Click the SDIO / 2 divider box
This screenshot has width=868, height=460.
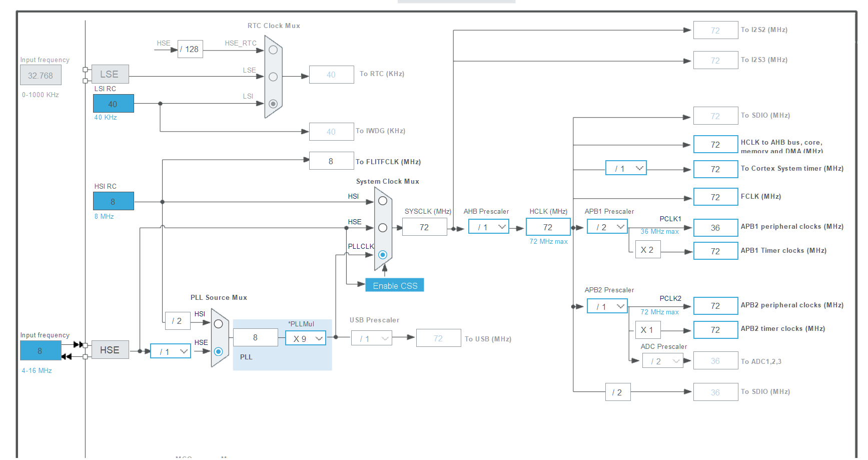pyautogui.click(x=618, y=392)
